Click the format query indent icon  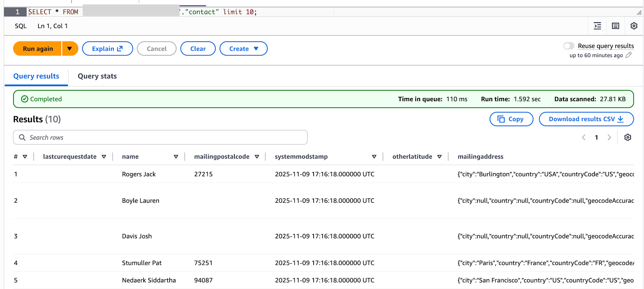597,26
